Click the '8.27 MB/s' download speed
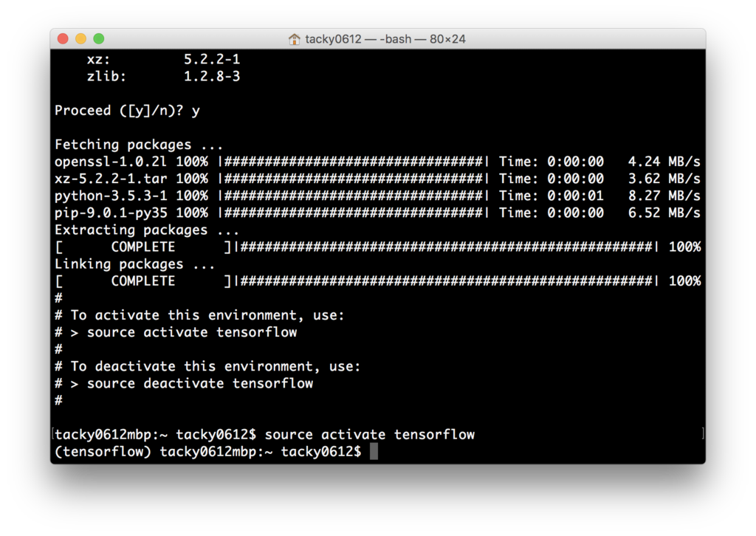The image size is (756, 536). point(664,196)
